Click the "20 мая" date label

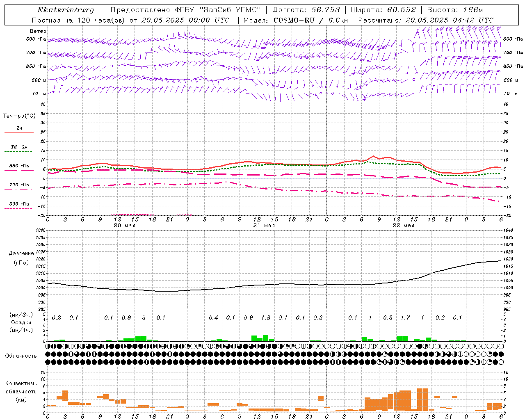125,226
